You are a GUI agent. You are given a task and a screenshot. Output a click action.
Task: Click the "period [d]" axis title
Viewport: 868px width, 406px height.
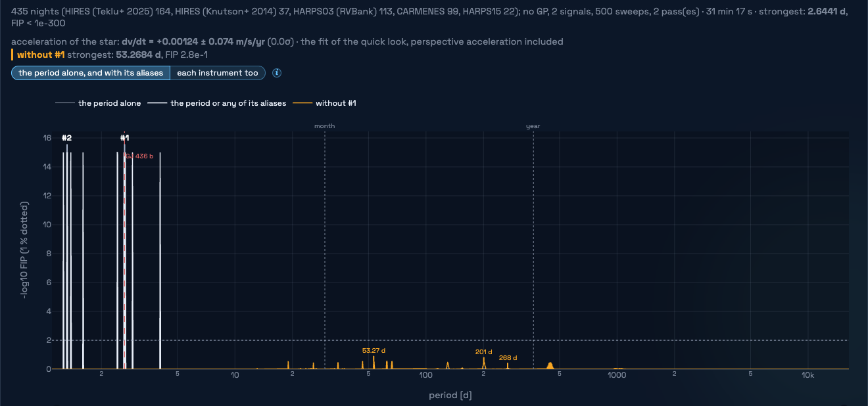(x=450, y=395)
